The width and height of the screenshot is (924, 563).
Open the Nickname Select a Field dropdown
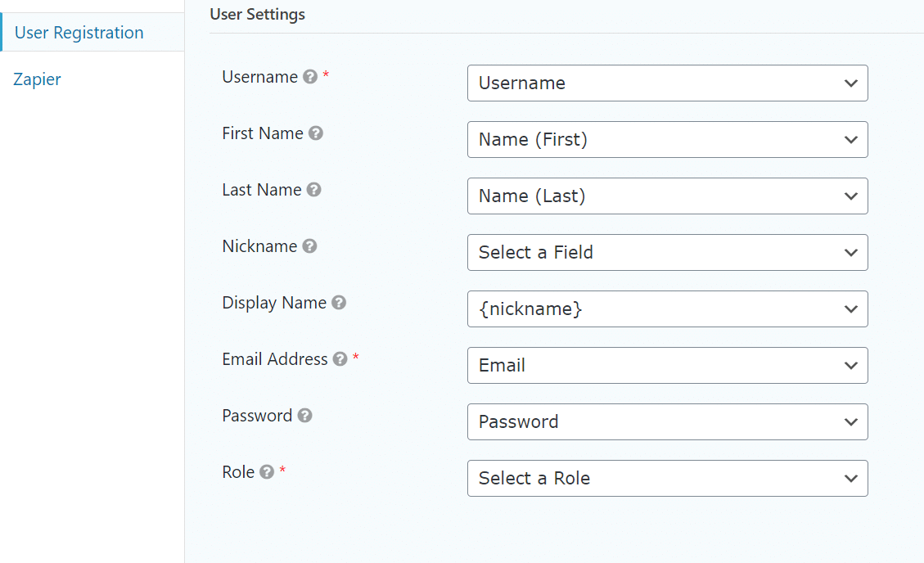[x=667, y=252]
